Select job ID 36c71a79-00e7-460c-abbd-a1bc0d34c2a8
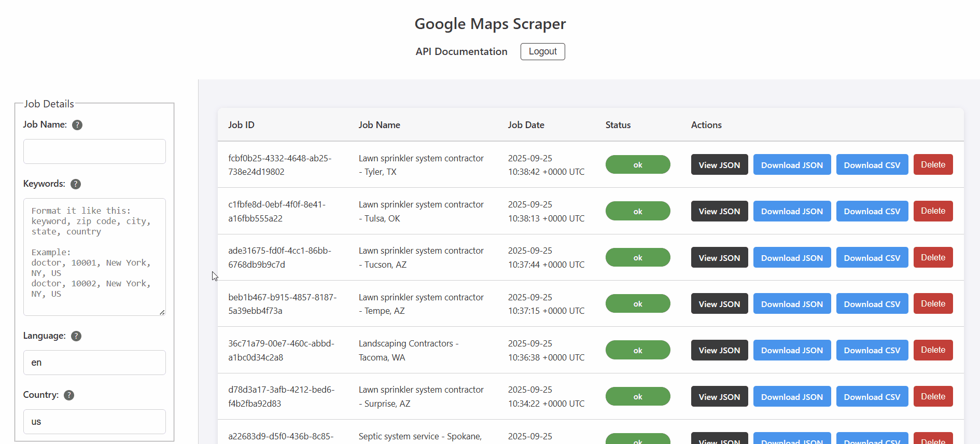The image size is (980, 444). click(x=282, y=351)
